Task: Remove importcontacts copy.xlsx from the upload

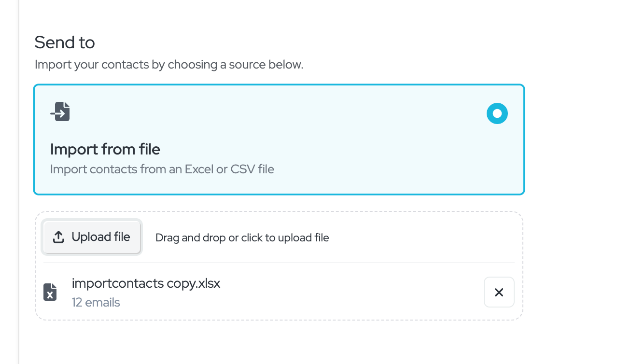Action: pos(499,292)
